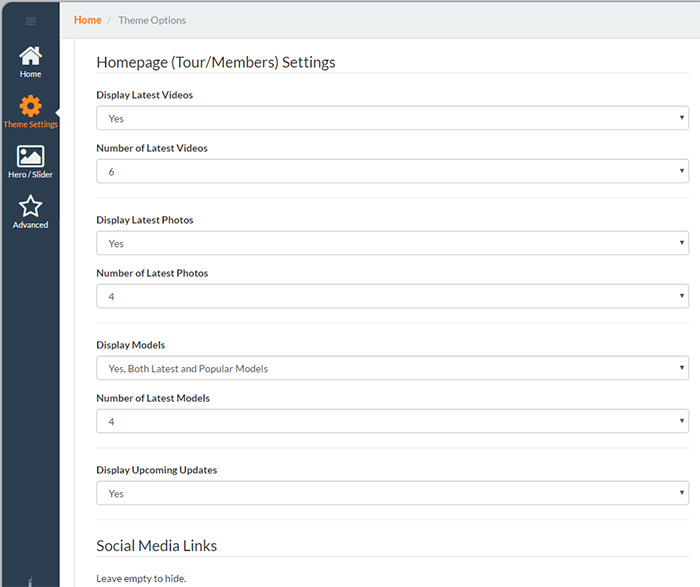Click the Homepage (Tour/Members) Settings heading
The image size is (700, 587).
pyautogui.click(x=216, y=62)
